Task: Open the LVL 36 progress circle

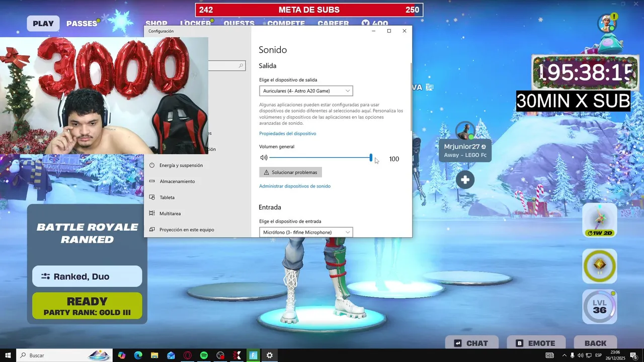Action: click(x=600, y=306)
